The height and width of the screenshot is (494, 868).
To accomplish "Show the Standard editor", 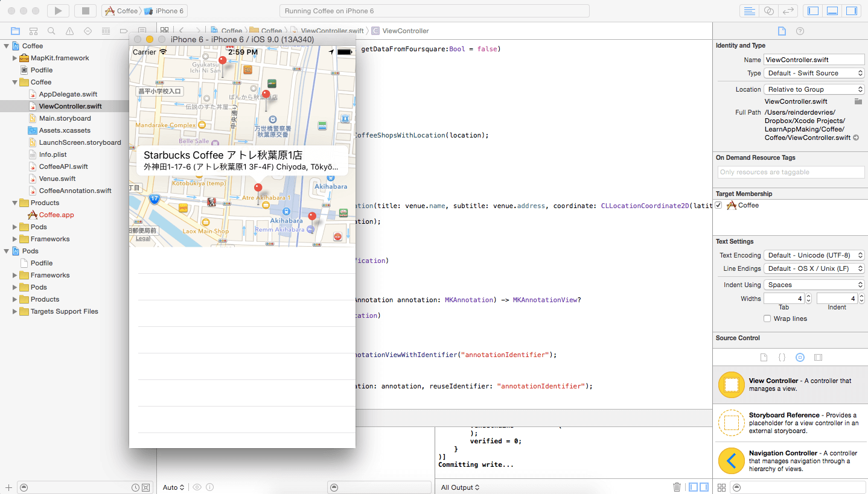I will (749, 11).
